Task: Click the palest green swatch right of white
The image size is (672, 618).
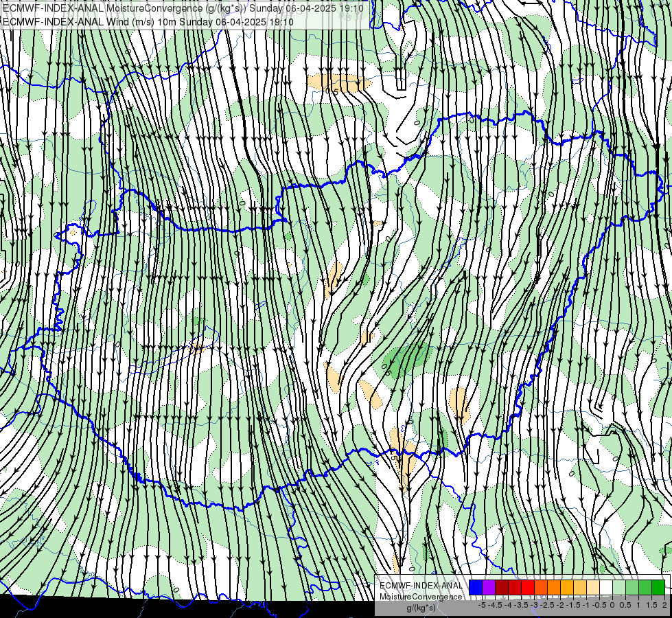Action: (619, 587)
